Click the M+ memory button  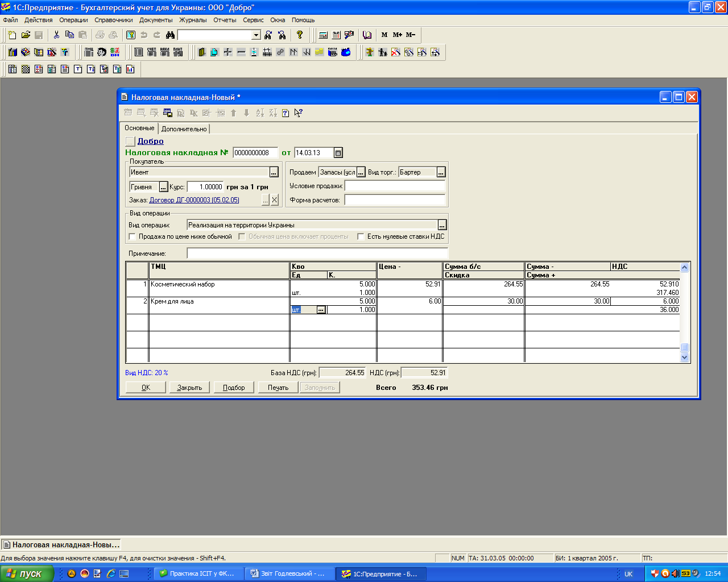(x=398, y=35)
